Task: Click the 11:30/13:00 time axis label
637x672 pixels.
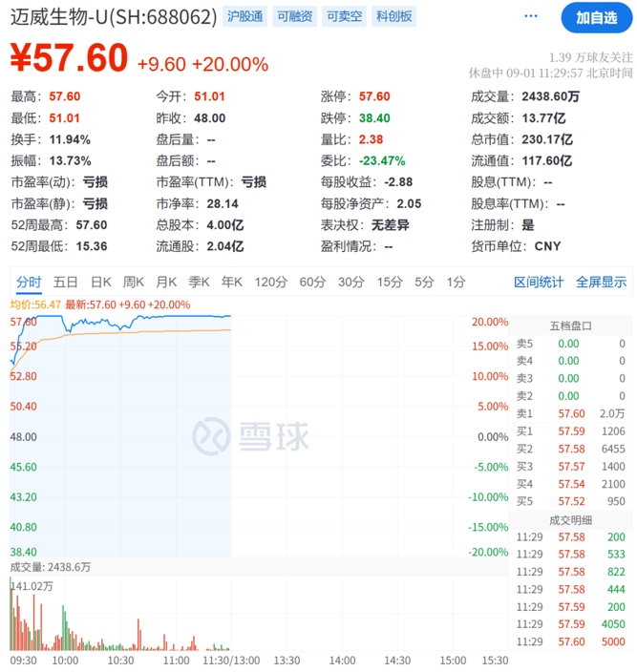Action: tap(231, 661)
